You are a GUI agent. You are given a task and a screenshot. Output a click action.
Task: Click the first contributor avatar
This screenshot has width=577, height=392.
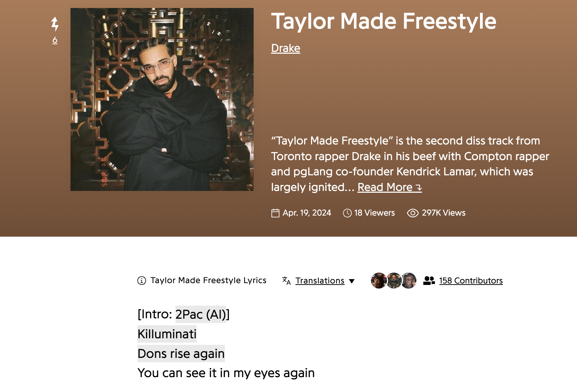tap(378, 281)
